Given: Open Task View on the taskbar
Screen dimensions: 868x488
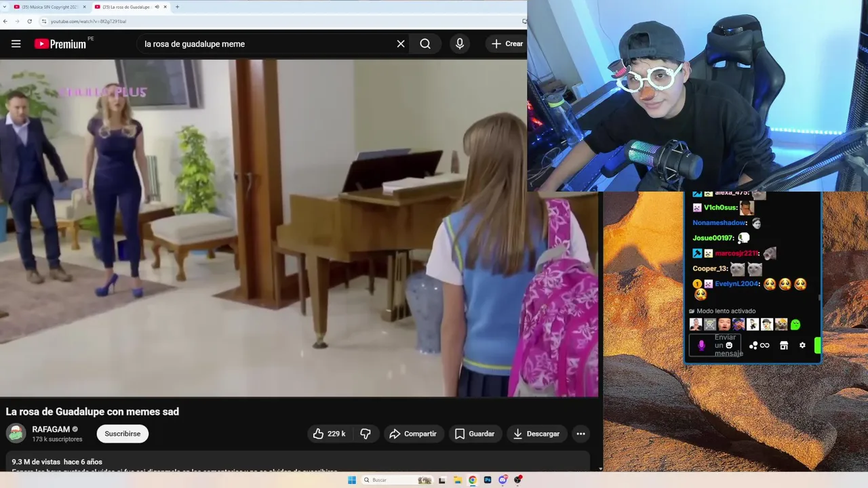Looking at the screenshot, I should [442, 480].
